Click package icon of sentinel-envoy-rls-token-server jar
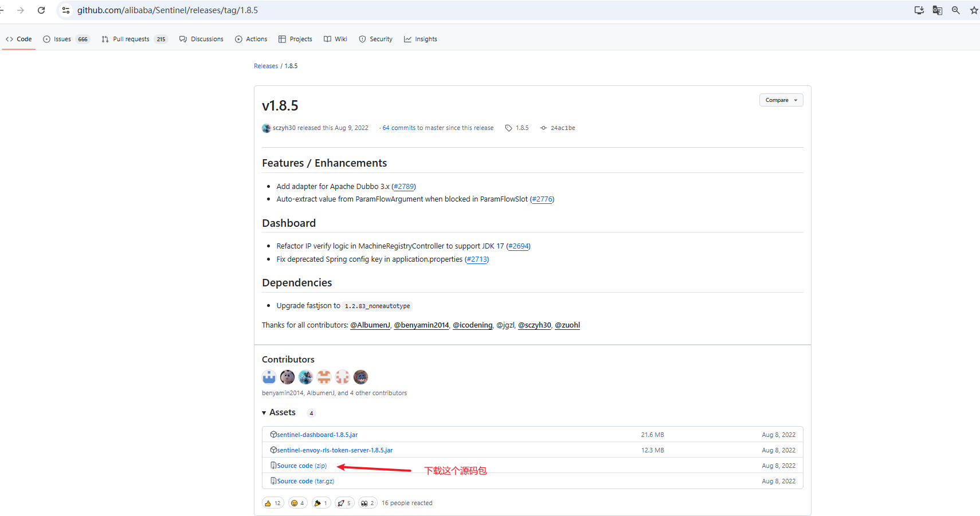This screenshot has height=516, width=980. (273, 450)
